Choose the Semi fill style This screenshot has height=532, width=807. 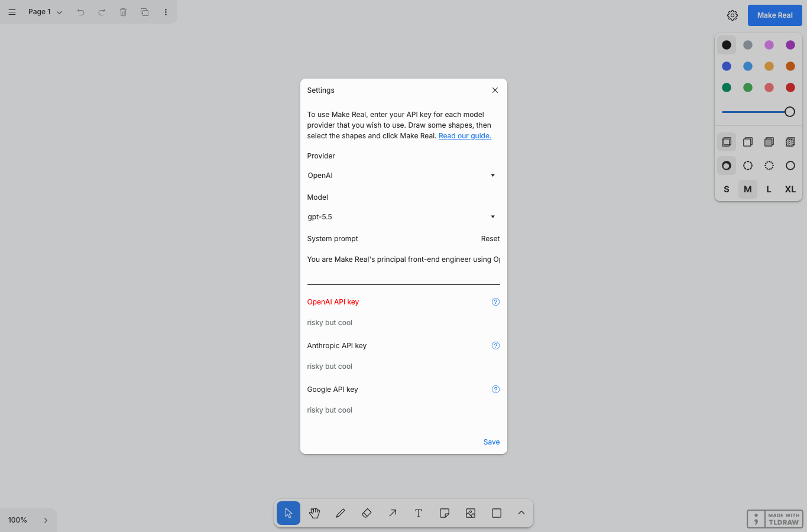tap(748, 142)
